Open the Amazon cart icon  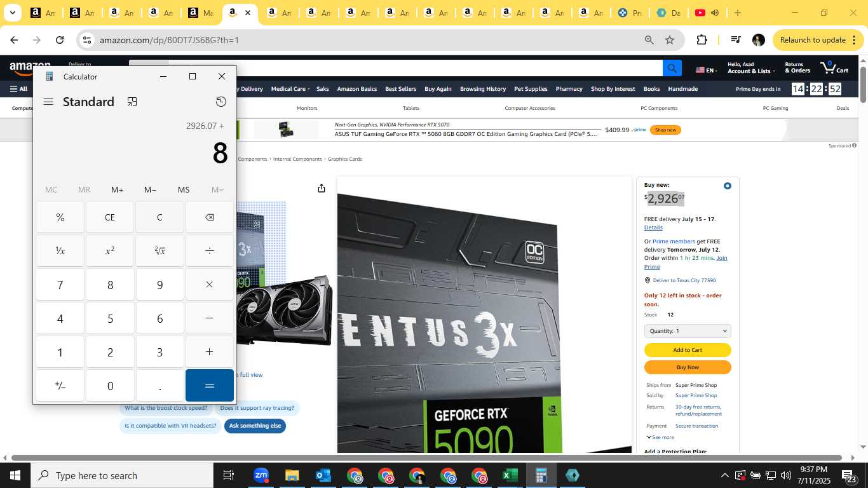click(834, 67)
